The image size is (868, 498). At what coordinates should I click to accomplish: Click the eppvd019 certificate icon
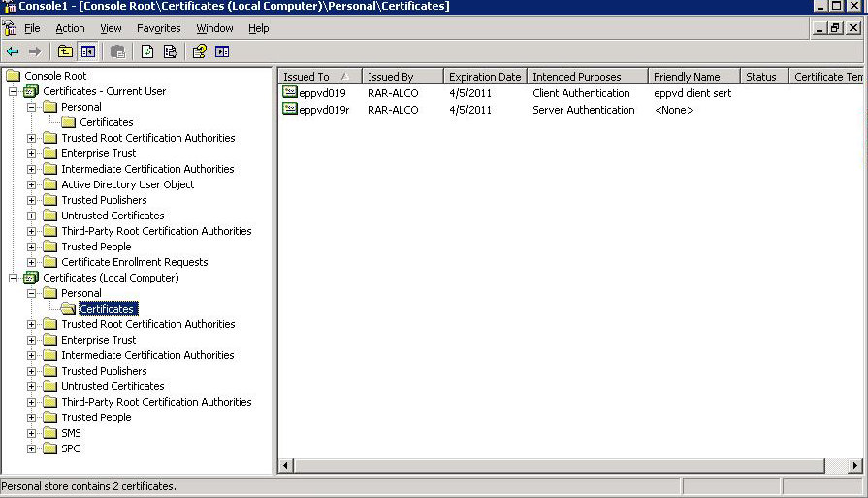coord(290,92)
